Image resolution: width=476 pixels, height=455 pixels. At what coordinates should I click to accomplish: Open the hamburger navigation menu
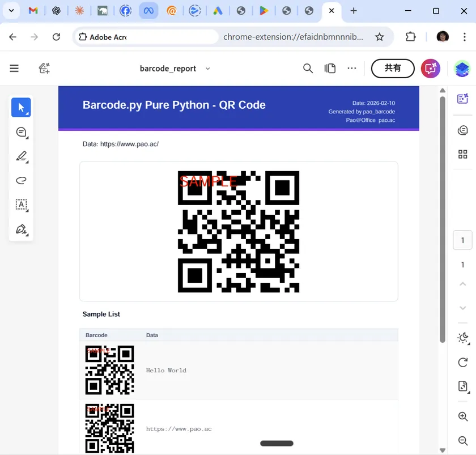click(x=14, y=68)
